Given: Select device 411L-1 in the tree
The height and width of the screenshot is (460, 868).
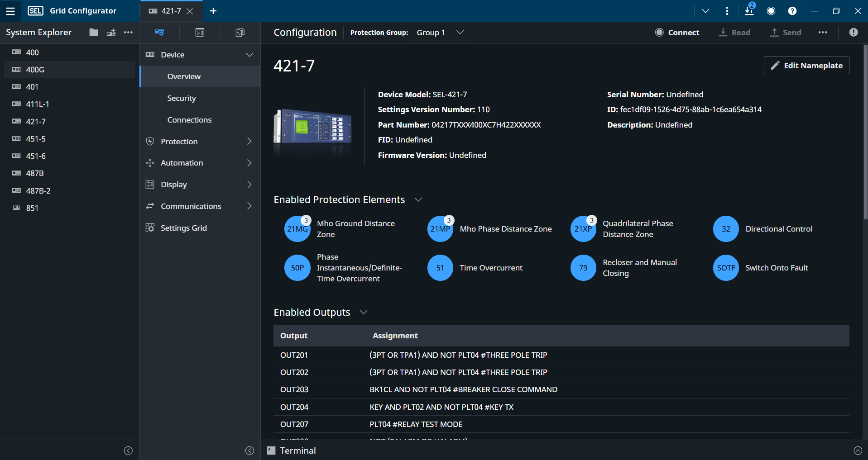Looking at the screenshot, I should click(x=69, y=104).
